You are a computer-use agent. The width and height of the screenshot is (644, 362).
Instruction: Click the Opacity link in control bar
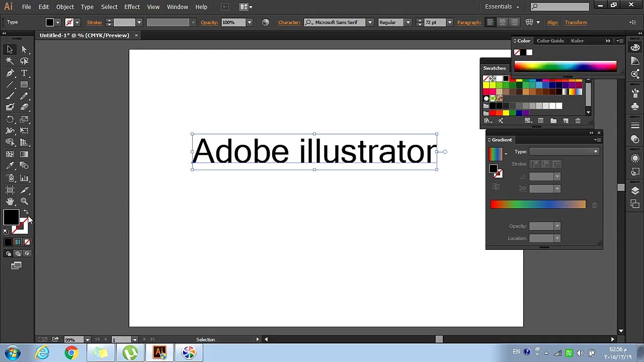click(209, 23)
